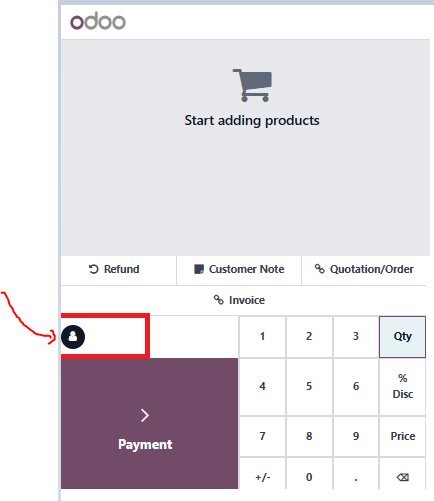The image size is (434, 501).
Task: Tap number 9 on numpad
Action: coord(356,436)
